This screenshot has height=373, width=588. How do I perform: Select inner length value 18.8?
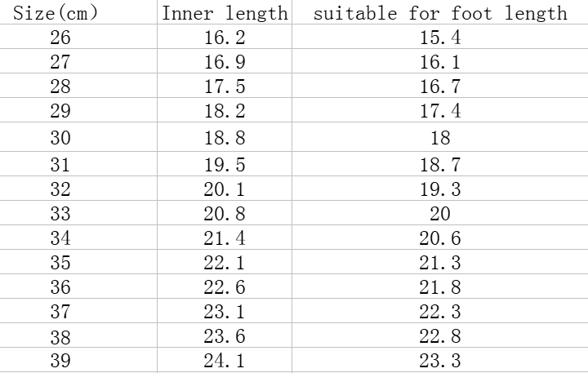click(225, 139)
